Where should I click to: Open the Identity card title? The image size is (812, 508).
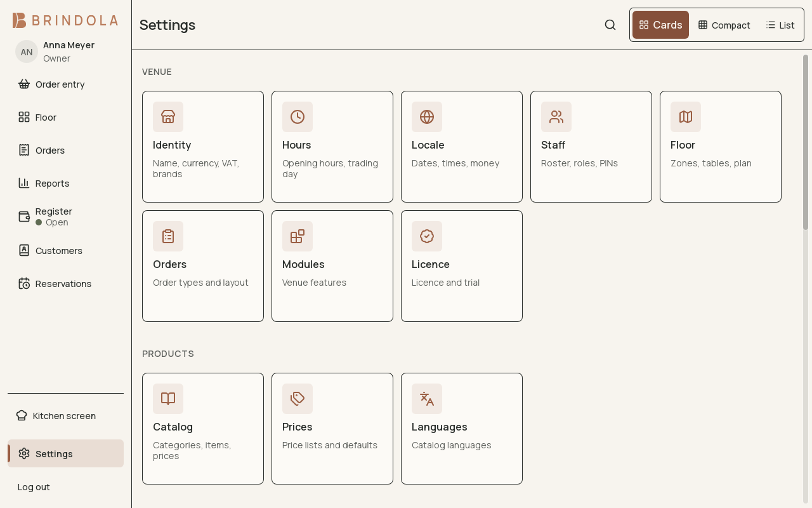172,145
